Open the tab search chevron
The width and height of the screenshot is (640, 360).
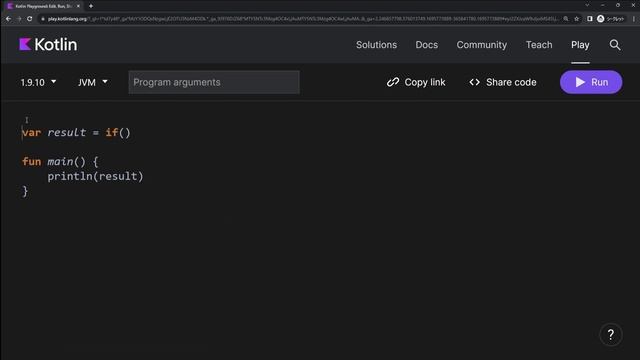tap(587, 5)
